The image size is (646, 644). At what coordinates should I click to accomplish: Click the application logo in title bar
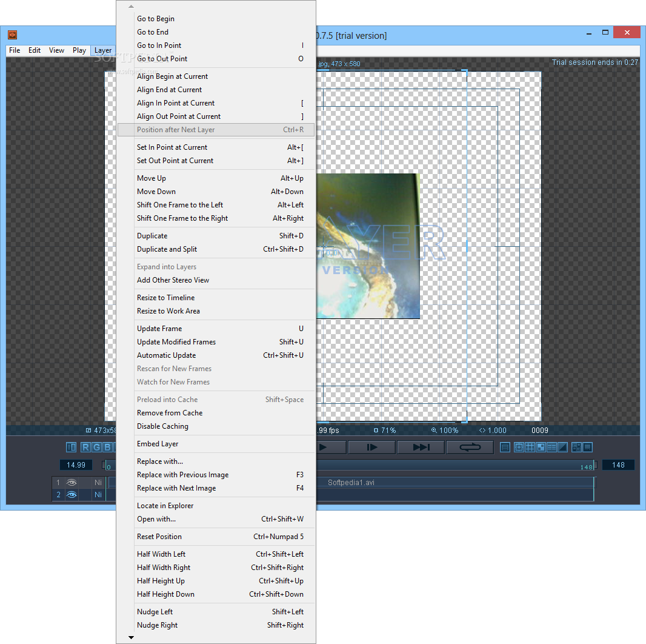click(x=12, y=35)
